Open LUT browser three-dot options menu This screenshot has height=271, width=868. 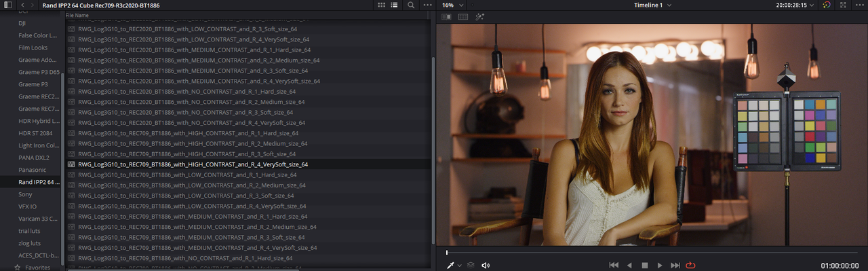(x=427, y=5)
